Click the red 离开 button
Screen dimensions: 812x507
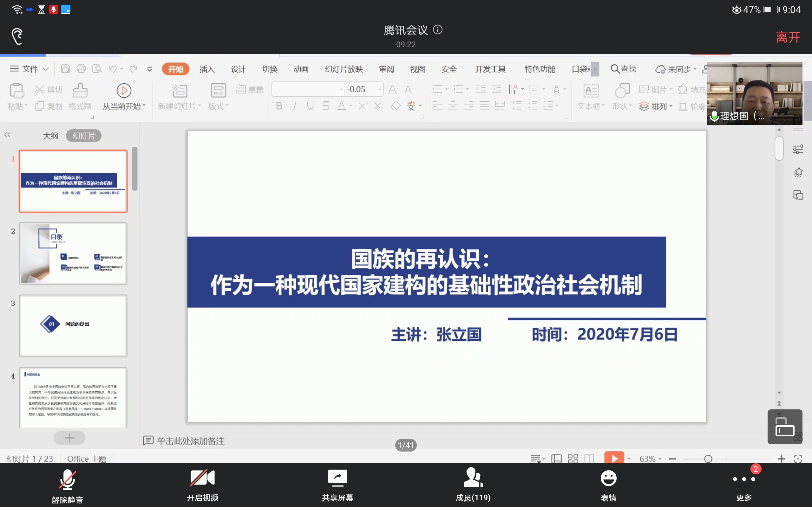788,37
